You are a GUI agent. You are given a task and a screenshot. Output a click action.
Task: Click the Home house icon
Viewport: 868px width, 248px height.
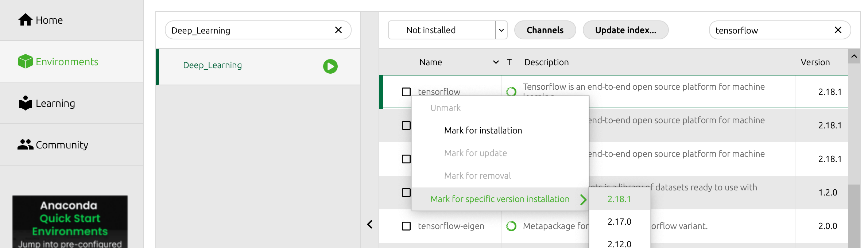click(25, 20)
